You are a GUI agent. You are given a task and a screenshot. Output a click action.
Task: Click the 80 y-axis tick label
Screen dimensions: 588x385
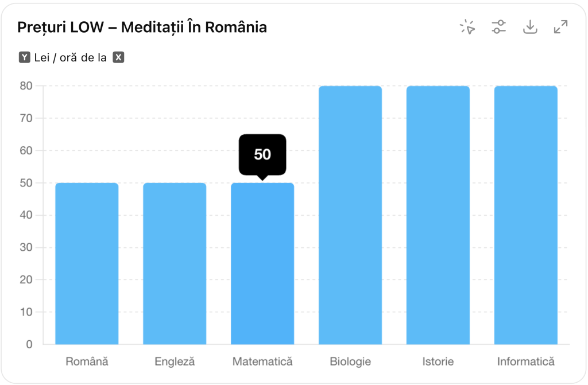[x=25, y=86]
